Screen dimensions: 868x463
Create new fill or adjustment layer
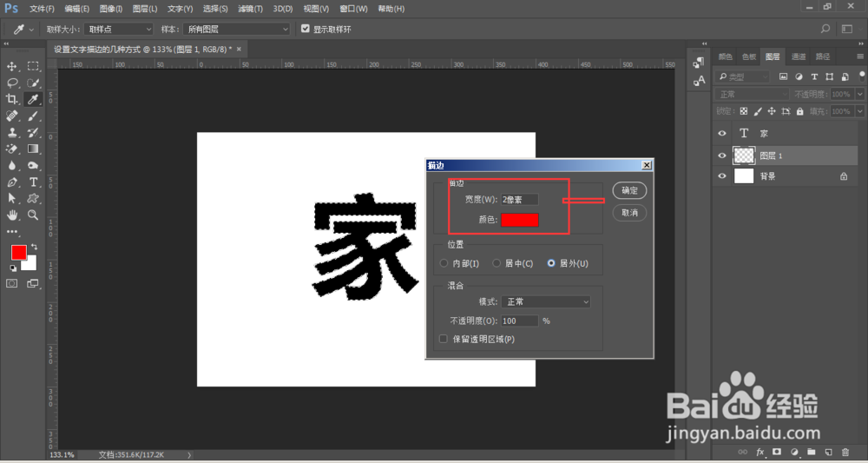794,452
